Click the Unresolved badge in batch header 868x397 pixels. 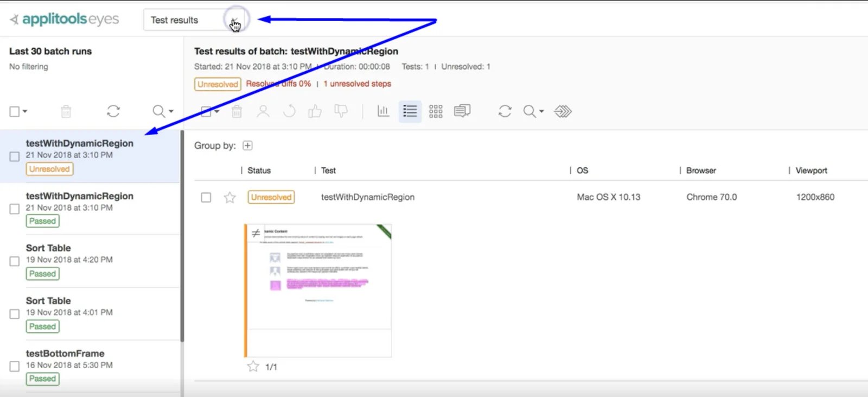[x=218, y=84]
